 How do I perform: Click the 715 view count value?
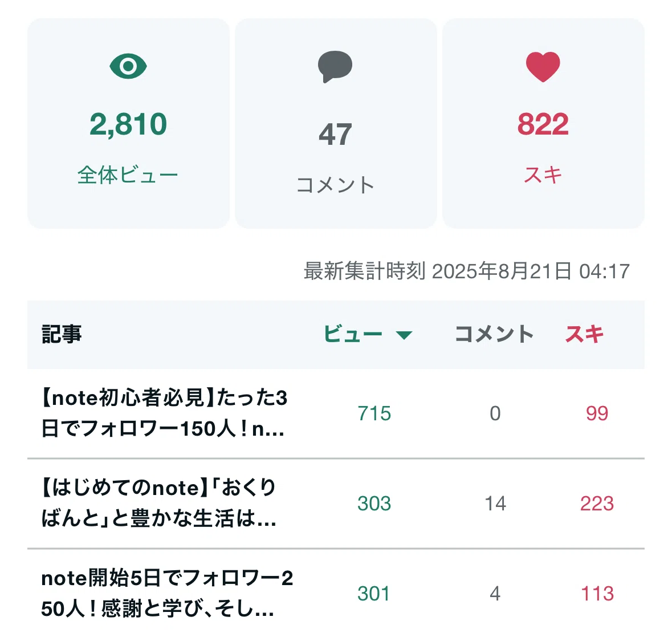[374, 413]
